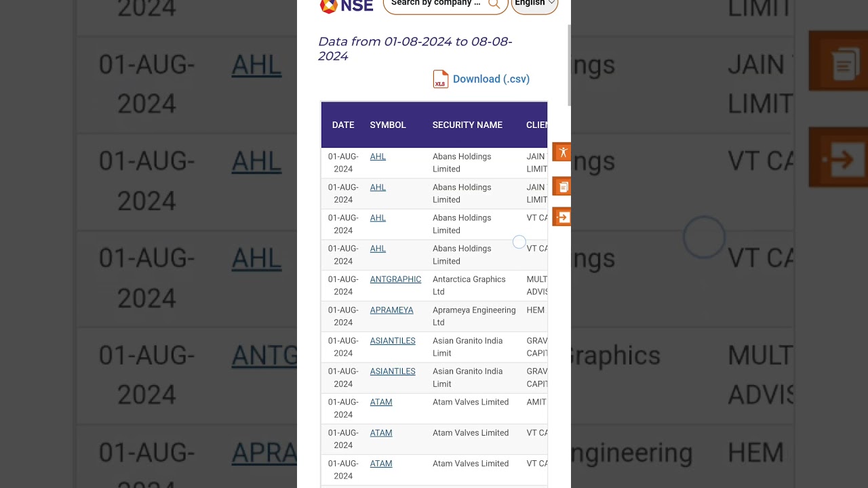Open the ANTGRAPHIC symbol link
The image size is (868, 488).
pos(395,279)
